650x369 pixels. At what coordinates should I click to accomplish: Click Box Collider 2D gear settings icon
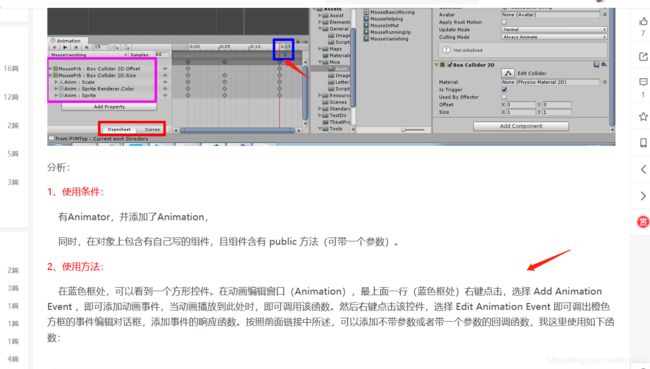coord(604,64)
